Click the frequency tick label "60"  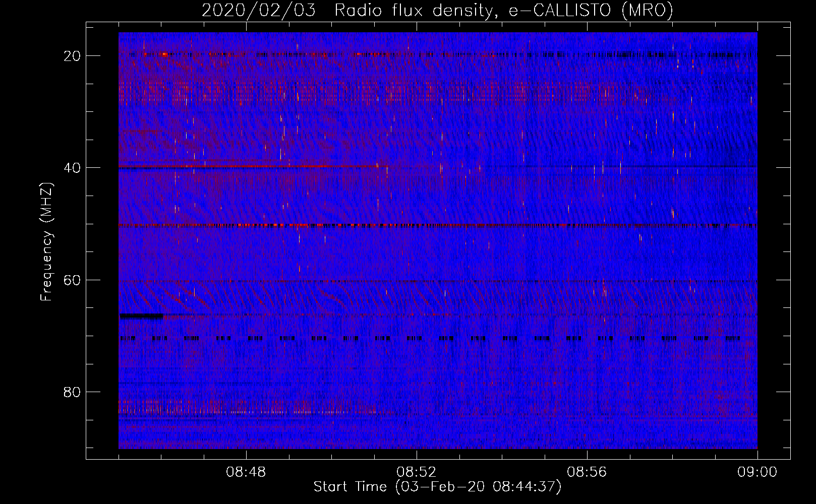pyautogui.click(x=72, y=280)
